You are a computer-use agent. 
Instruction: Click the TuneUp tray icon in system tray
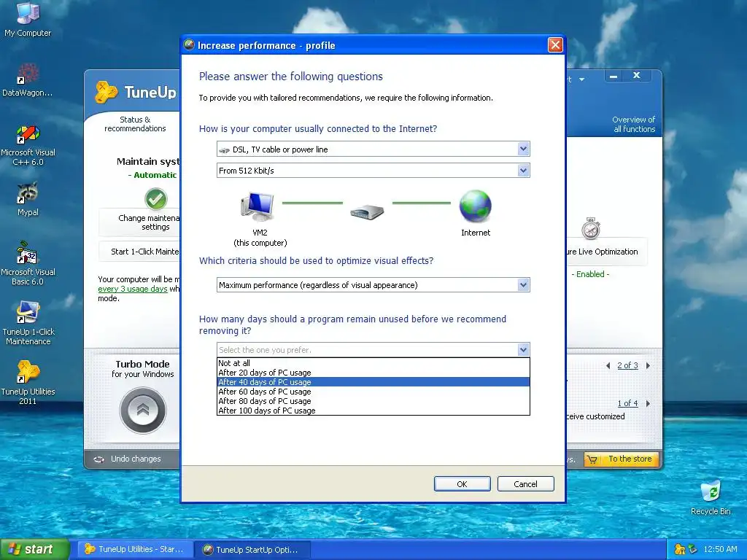click(x=680, y=550)
